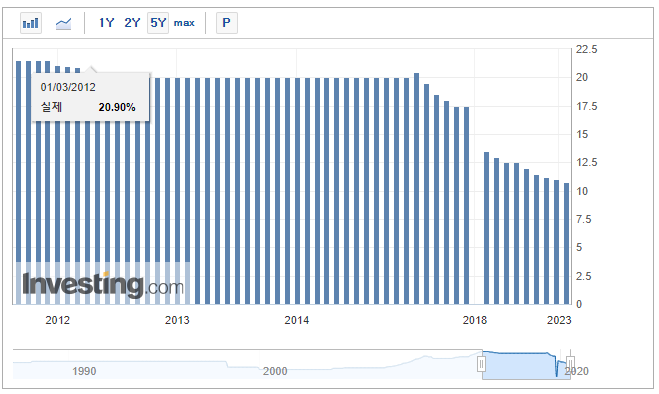Click the 2013 x-axis label
This screenshot has width=659, height=394.
177,320
